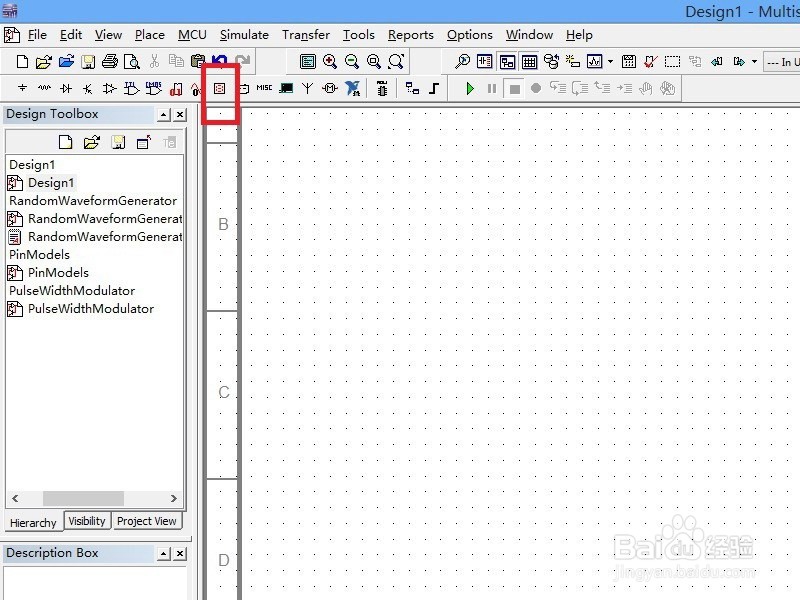Screen dimensions: 800x600
Task: Paste from the clipboard
Action: (197, 62)
